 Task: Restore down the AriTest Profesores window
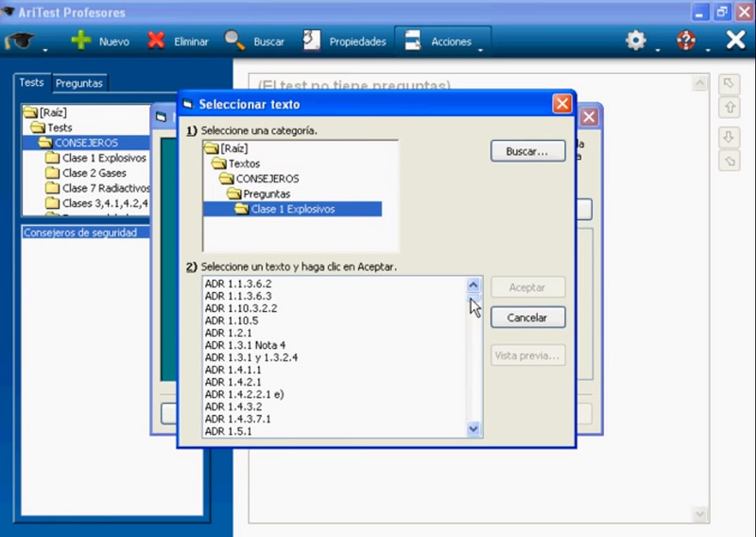tap(722, 12)
